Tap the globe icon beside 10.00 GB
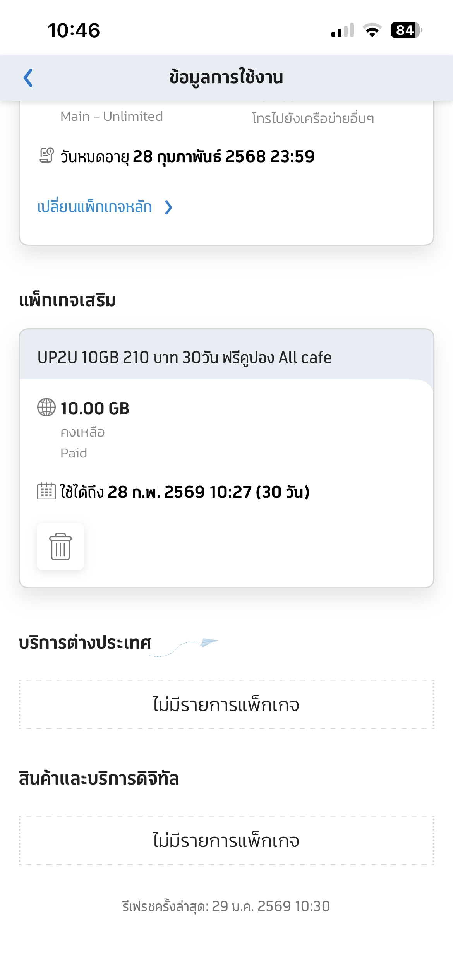 46,407
